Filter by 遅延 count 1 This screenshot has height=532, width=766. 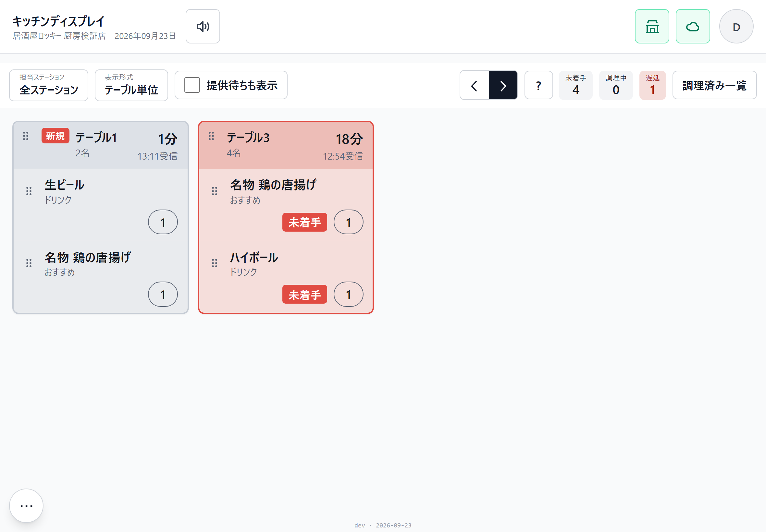tap(653, 85)
